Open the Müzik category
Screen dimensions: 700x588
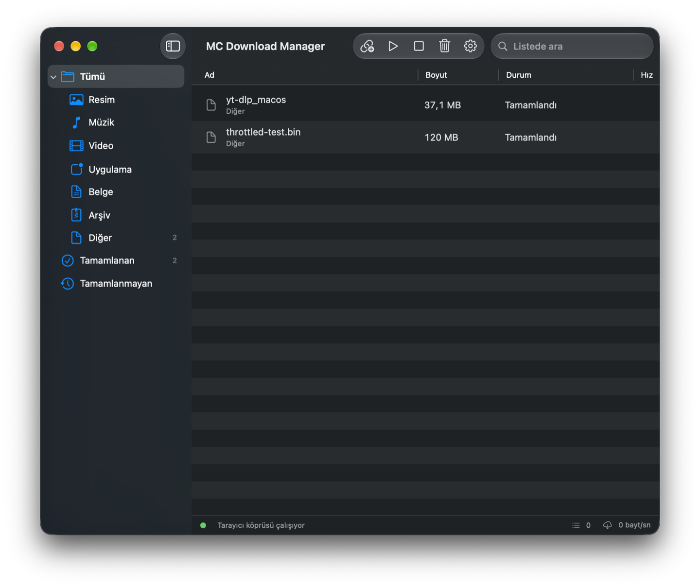tap(116, 122)
